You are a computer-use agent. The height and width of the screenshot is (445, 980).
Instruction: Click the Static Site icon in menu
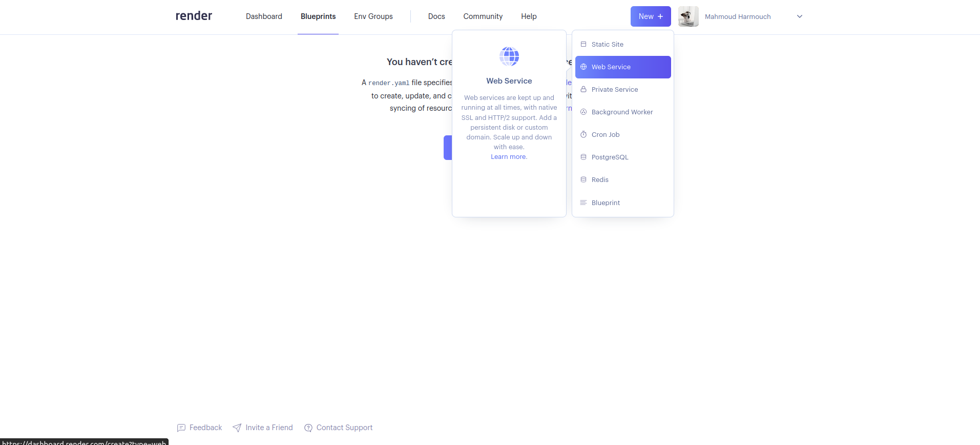pos(583,44)
